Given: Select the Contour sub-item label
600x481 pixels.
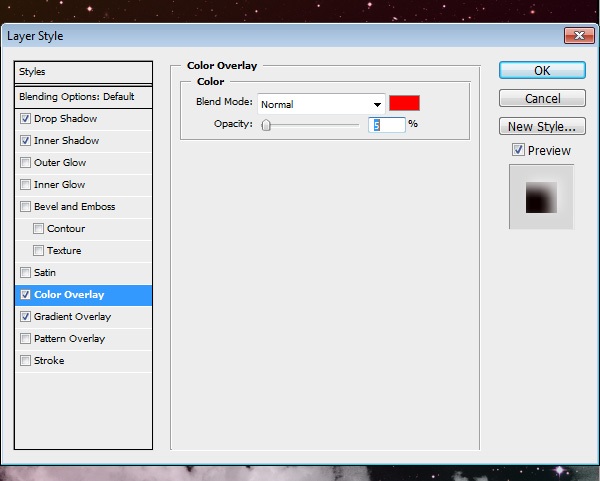Looking at the screenshot, I should 66,229.
